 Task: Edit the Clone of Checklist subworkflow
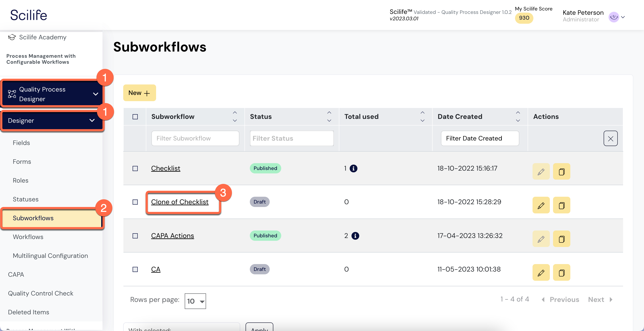[541, 205]
